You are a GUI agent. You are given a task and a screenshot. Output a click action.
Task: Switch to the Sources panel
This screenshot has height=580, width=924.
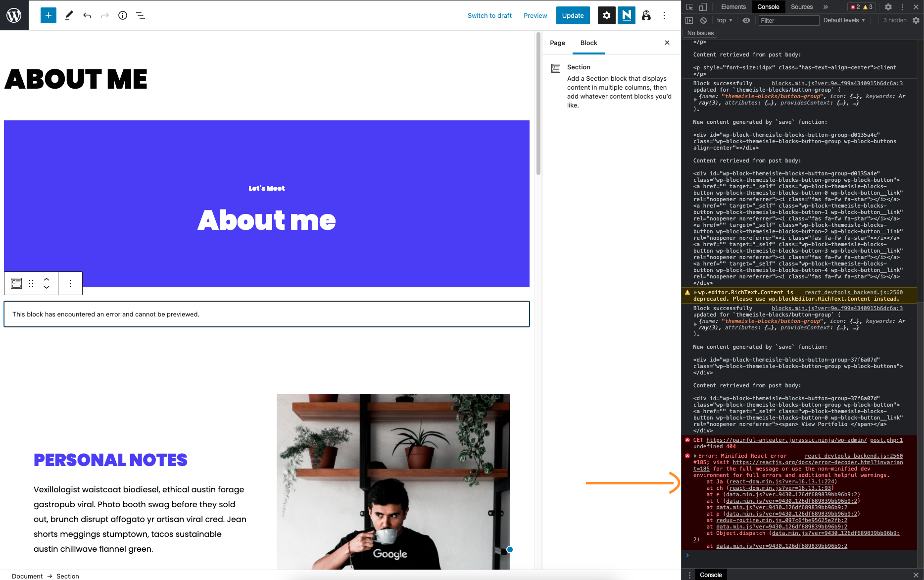(x=801, y=7)
